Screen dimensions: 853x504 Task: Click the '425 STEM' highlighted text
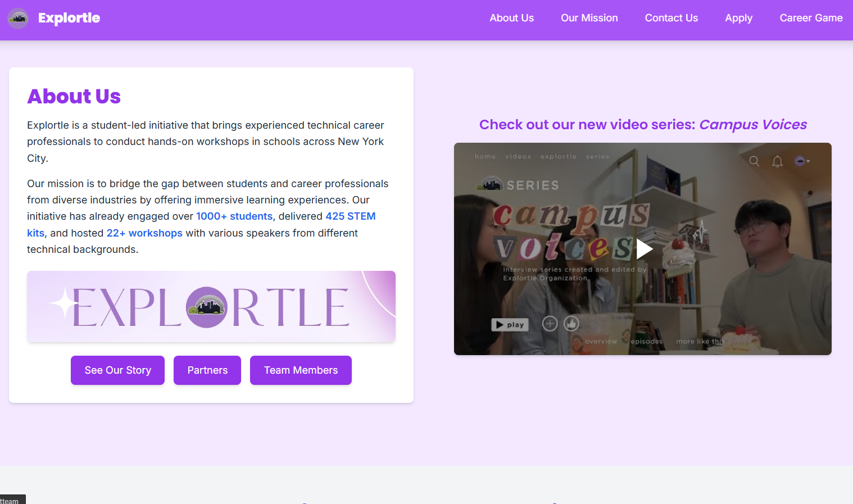click(351, 216)
